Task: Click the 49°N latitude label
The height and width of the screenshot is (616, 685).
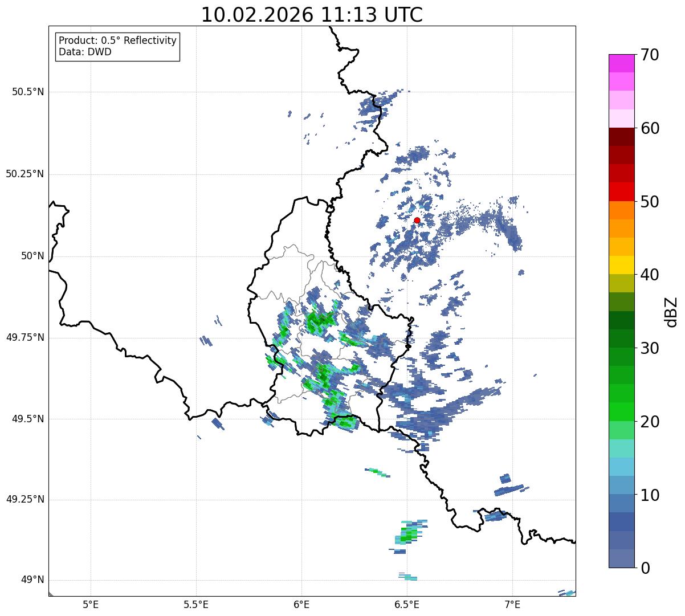Action: pyautogui.click(x=32, y=580)
